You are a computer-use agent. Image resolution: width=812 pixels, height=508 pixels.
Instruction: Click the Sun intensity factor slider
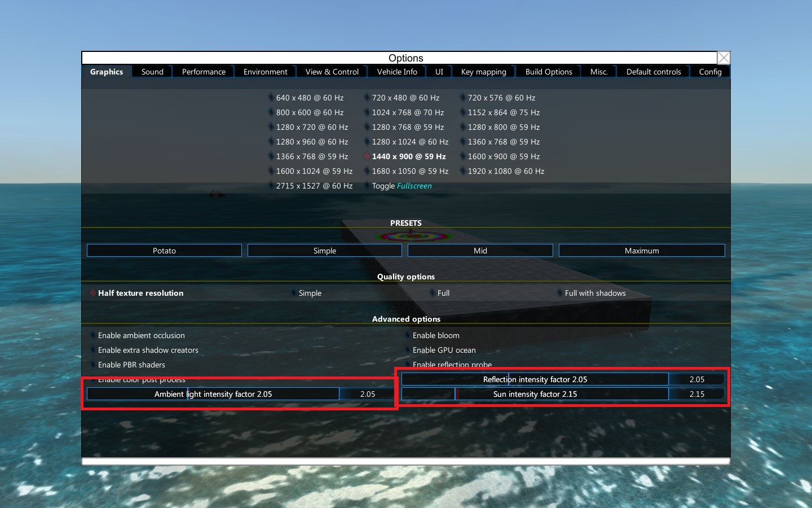click(x=535, y=394)
